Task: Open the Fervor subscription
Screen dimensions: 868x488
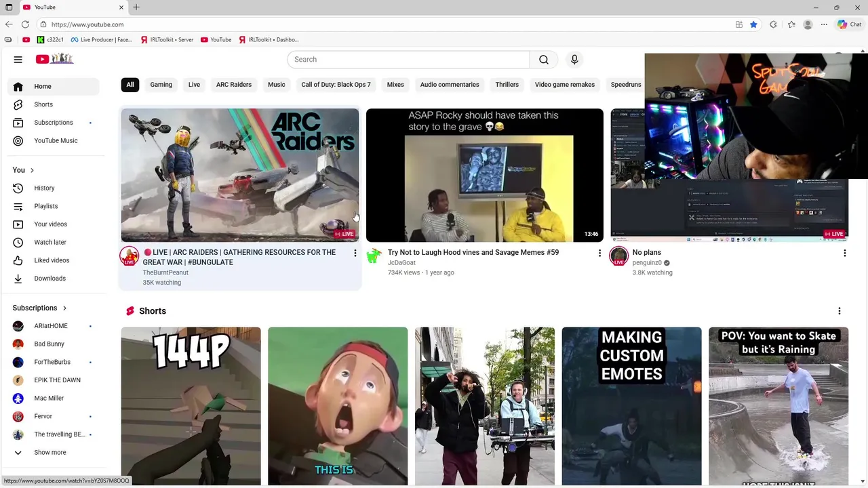Action: coord(54,416)
